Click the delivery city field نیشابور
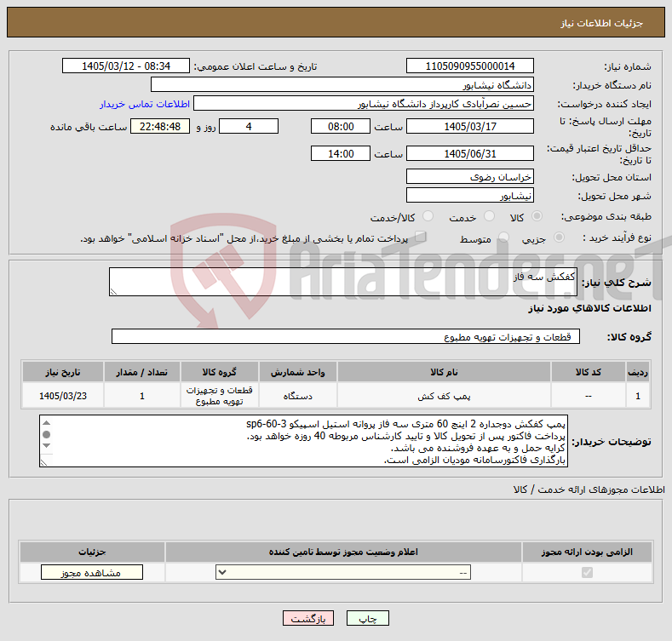Screen dimensions: 672x641 [469, 196]
